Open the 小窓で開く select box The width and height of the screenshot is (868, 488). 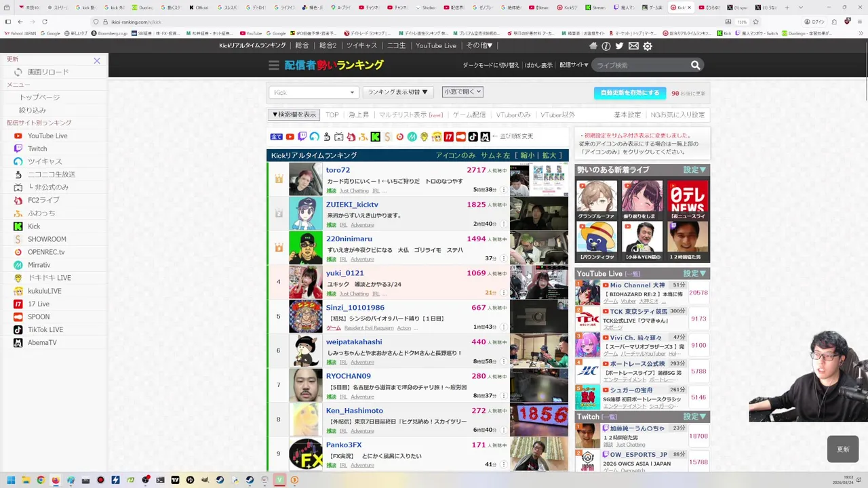(x=462, y=91)
